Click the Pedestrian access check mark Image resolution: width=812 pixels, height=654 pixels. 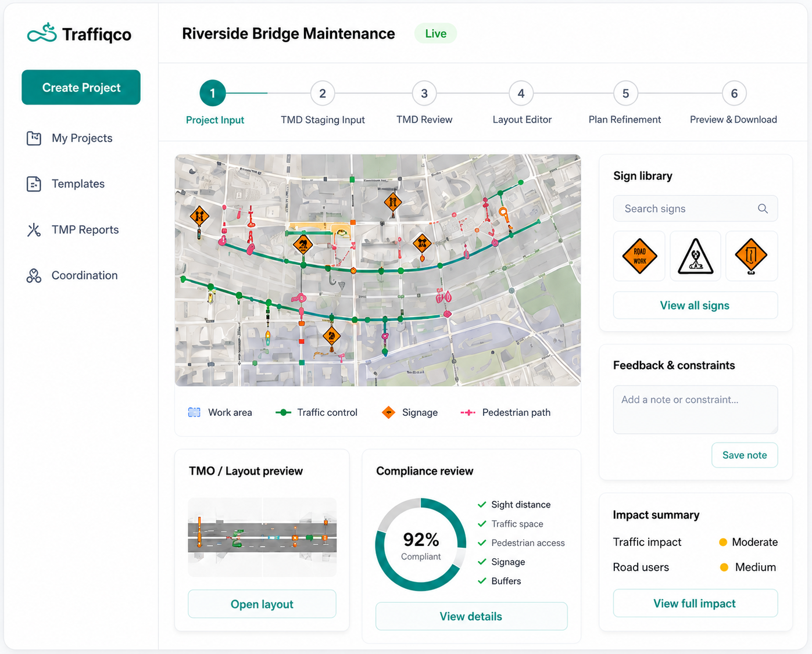pyautogui.click(x=482, y=543)
